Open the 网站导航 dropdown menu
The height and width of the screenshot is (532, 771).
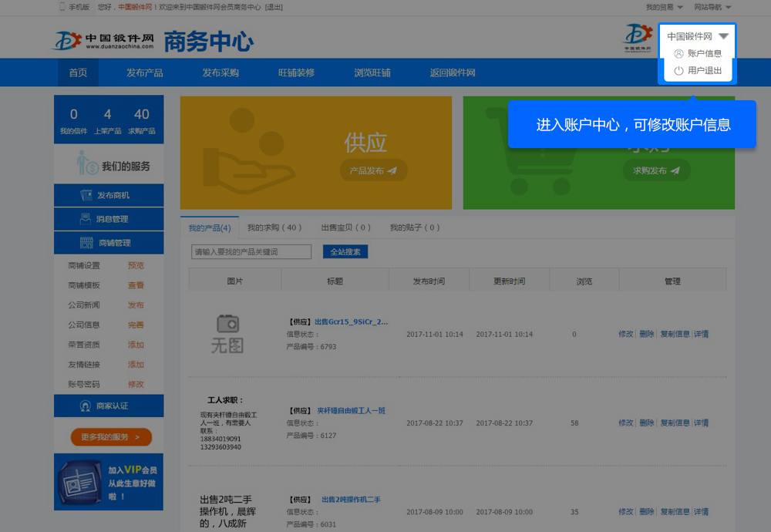(x=712, y=7)
